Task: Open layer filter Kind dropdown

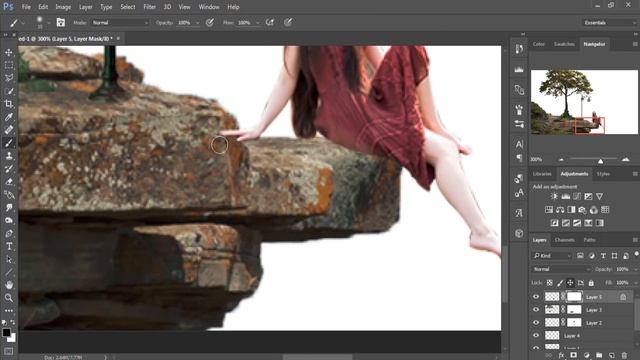Action: pyautogui.click(x=552, y=256)
